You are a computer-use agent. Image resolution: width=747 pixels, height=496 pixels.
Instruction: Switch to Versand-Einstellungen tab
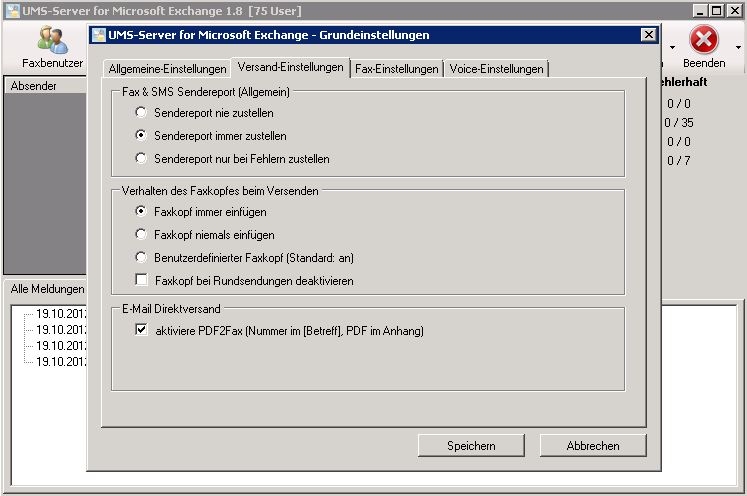point(291,67)
